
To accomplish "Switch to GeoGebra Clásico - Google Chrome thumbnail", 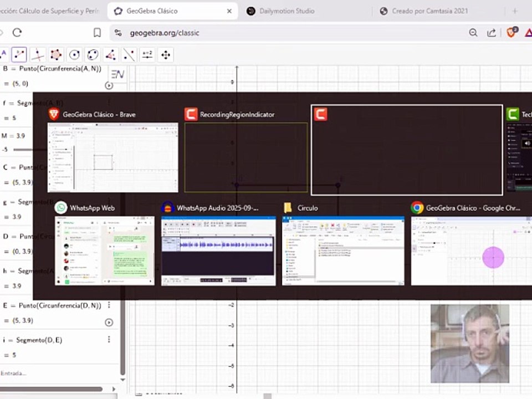I will 471,250.
